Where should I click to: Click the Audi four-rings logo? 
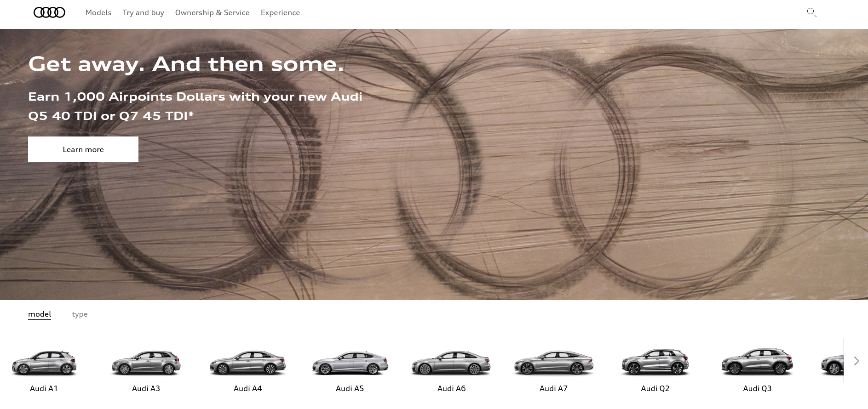pos(49,12)
